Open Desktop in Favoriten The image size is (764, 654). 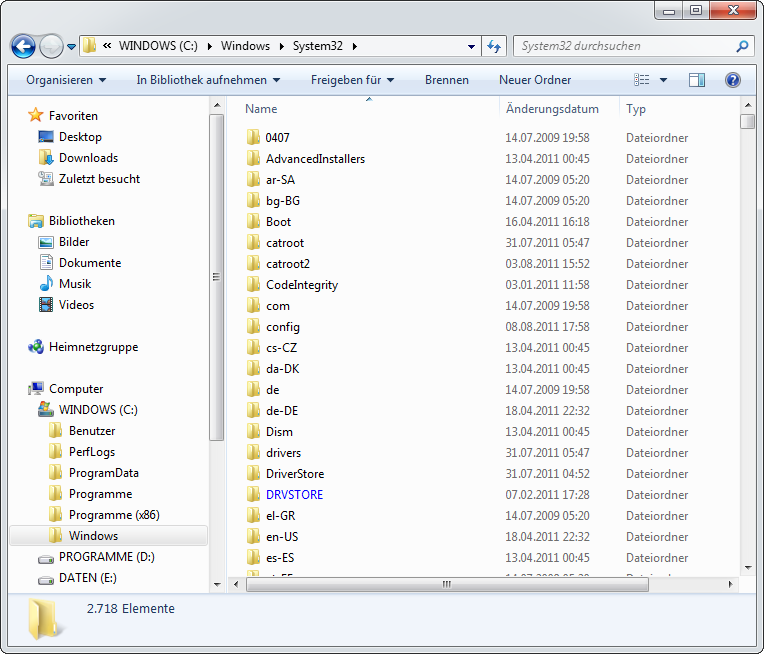pos(80,136)
